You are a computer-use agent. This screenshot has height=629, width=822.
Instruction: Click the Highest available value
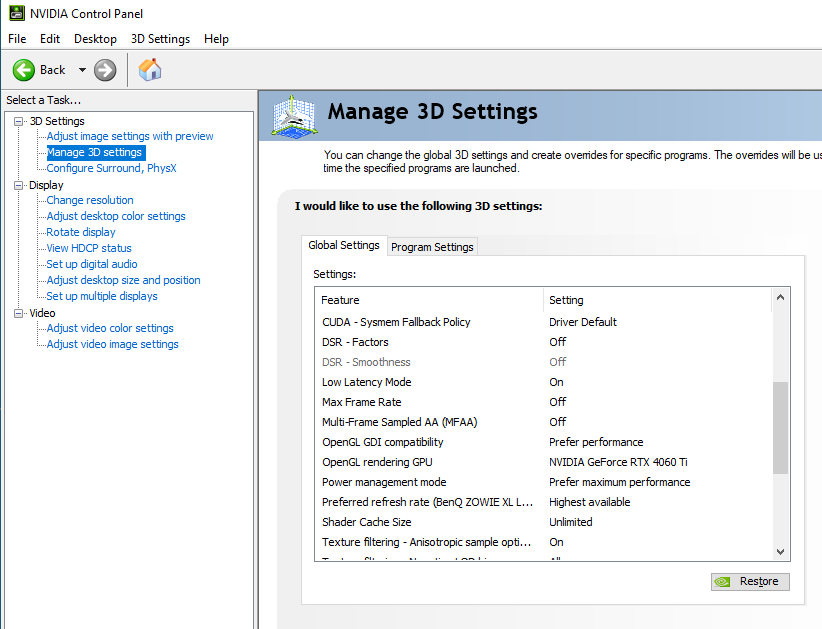click(x=589, y=502)
